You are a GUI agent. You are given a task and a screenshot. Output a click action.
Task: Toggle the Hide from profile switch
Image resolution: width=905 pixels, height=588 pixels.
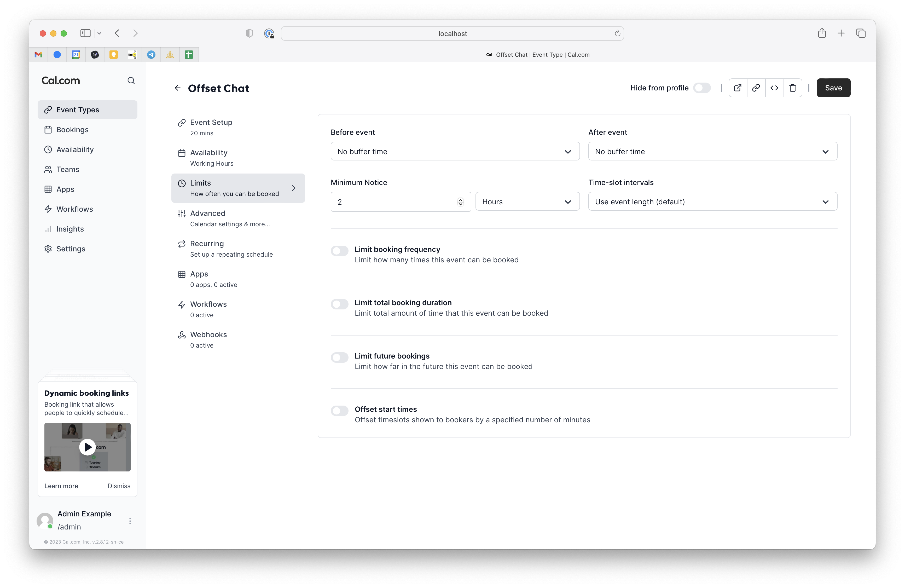click(x=701, y=88)
